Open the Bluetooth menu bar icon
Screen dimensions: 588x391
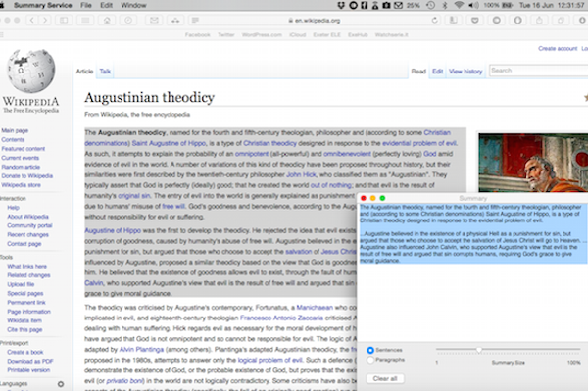point(445,5)
